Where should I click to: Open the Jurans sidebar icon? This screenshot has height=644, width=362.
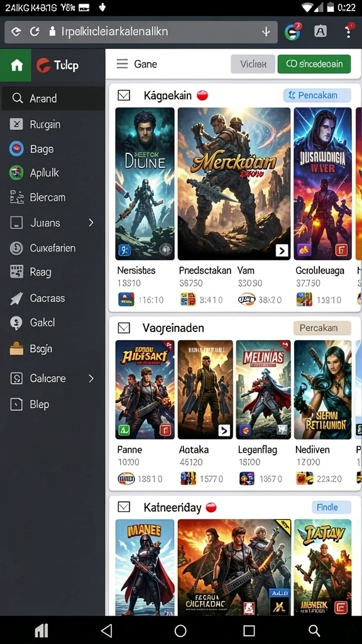pos(16,223)
